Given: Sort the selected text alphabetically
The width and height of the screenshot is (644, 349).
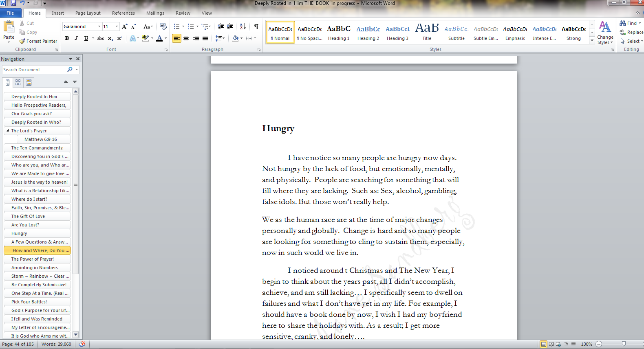Looking at the screenshot, I should click(x=243, y=26).
